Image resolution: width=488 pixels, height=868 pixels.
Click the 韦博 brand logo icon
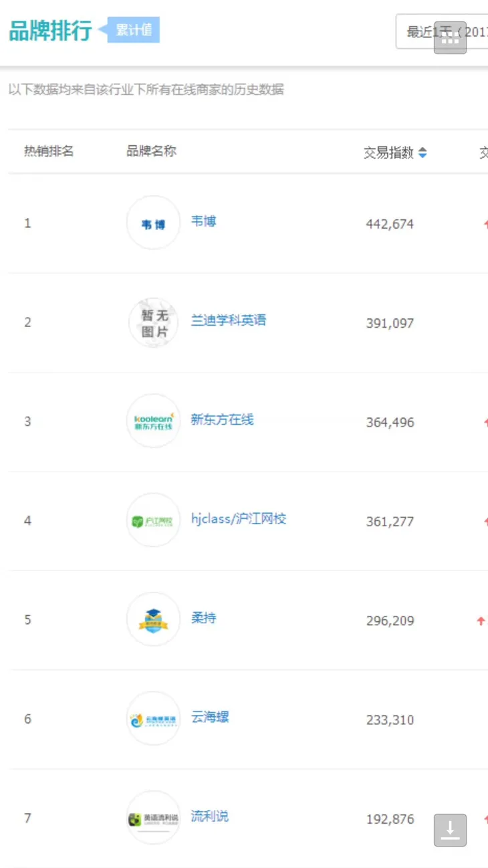pyautogui.click(x=153, y=223)
